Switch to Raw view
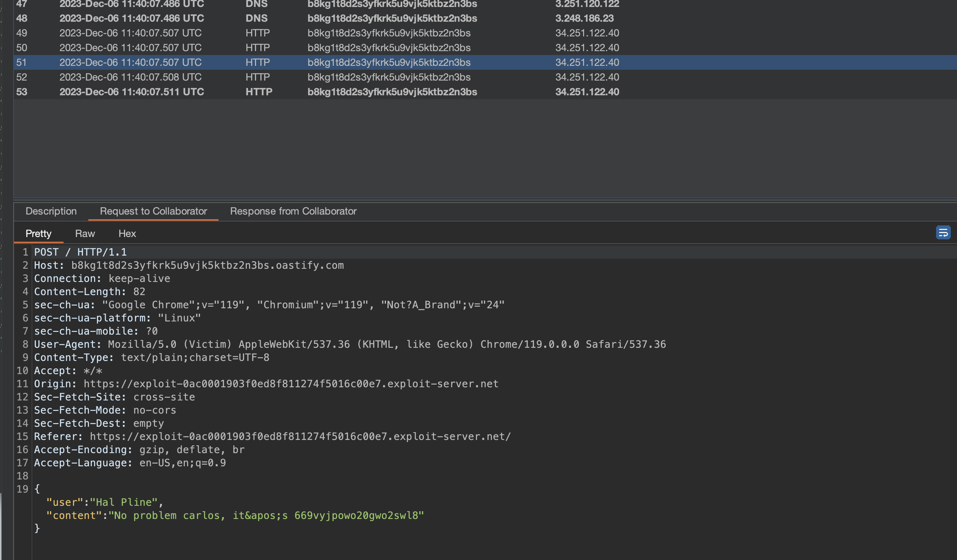The image size is (957, 560). click(x=85, y=234)
